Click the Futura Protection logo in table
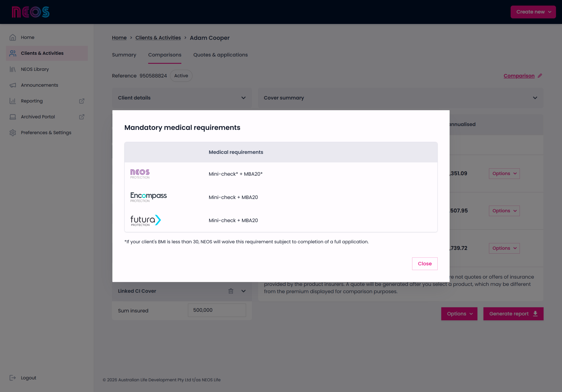 click(146, 220)
